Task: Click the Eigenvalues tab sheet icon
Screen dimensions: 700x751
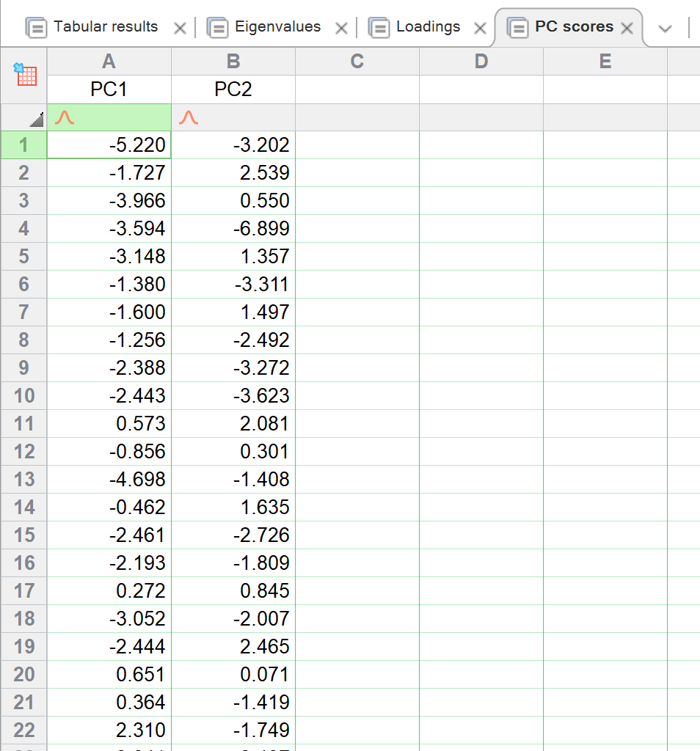Action: (217, 28)
